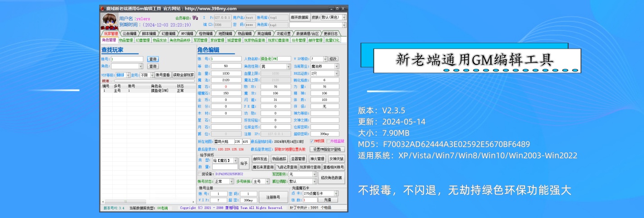Viewport: 644px width, 218px height.
Task: Click the 魔石 value field in role editor
Action: pos(226,86)
